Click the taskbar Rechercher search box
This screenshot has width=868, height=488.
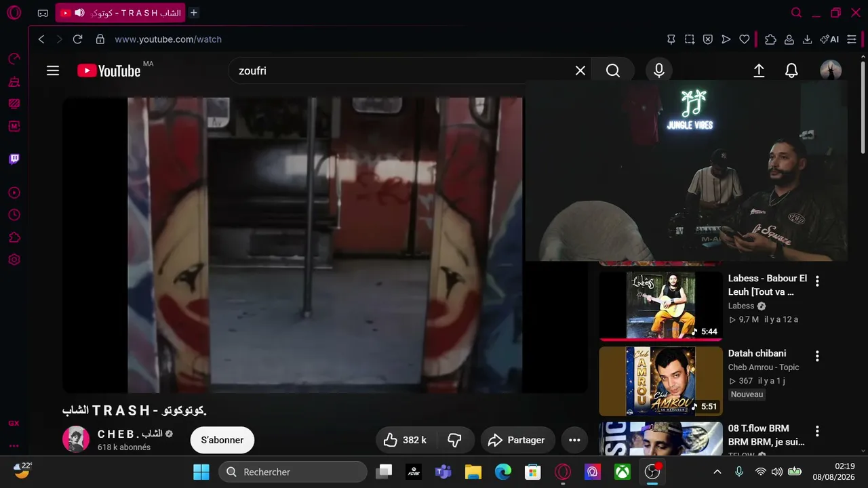(293, 472)
